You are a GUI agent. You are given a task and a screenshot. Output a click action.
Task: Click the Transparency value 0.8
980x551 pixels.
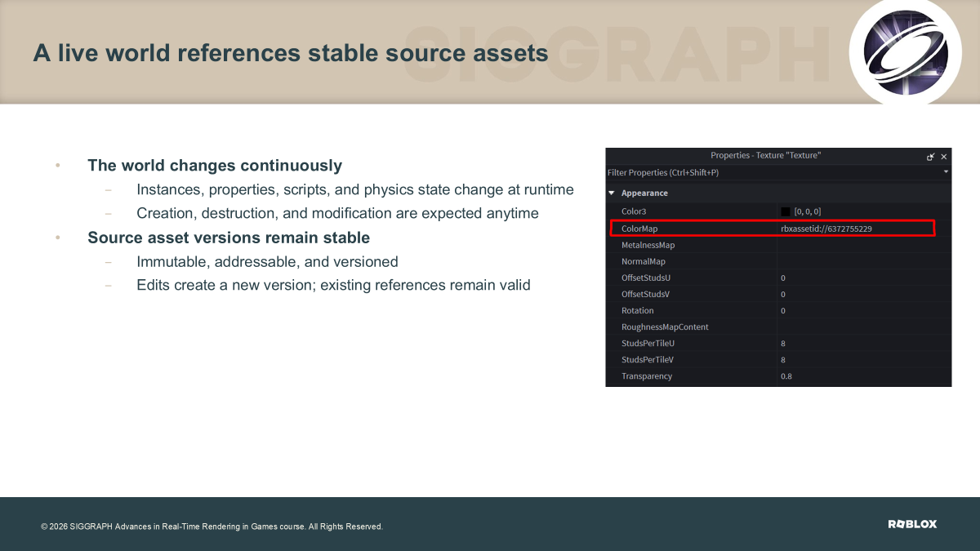click(x=786, y=376)
